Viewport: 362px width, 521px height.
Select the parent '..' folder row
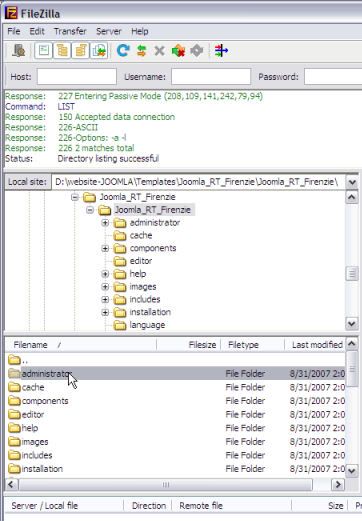pos(176,360)
